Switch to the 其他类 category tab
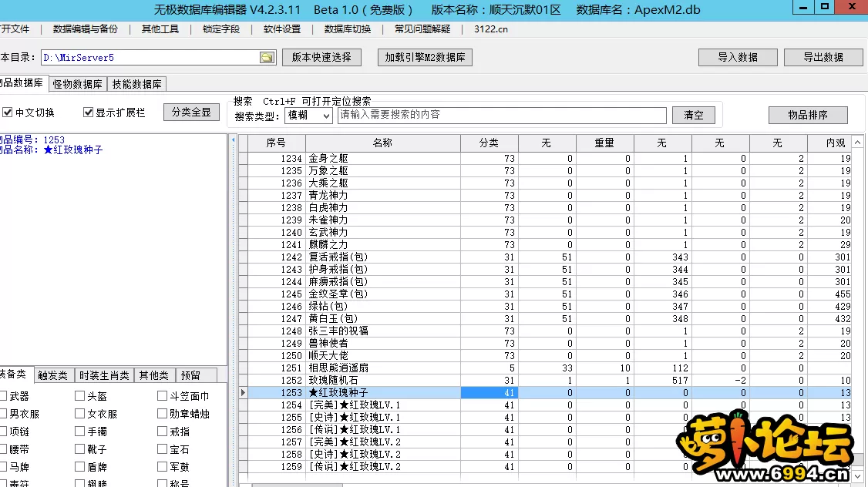Viewport: 868px width, 487px height. point(154,375)
